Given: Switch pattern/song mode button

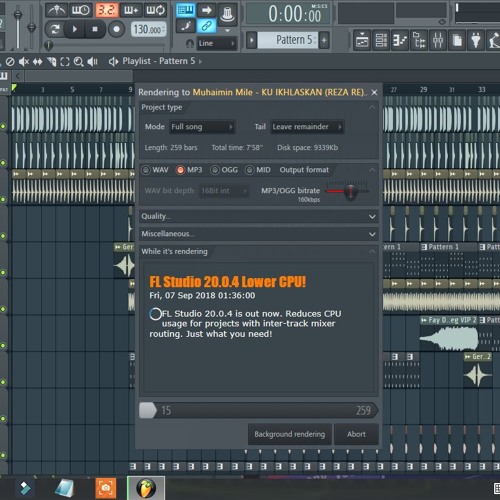Looking at the screenshot, I should (54, 29).
